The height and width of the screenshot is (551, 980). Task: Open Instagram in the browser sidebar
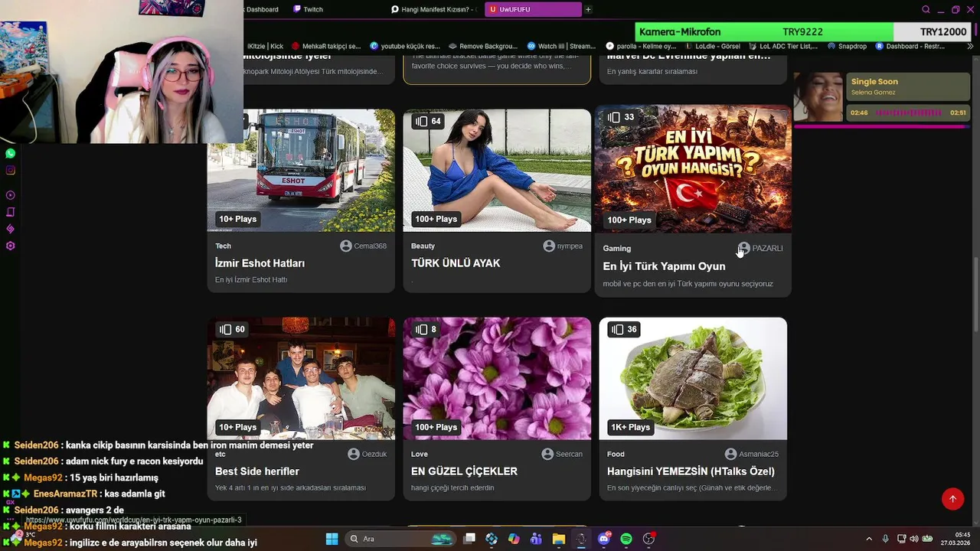point(10,170)
